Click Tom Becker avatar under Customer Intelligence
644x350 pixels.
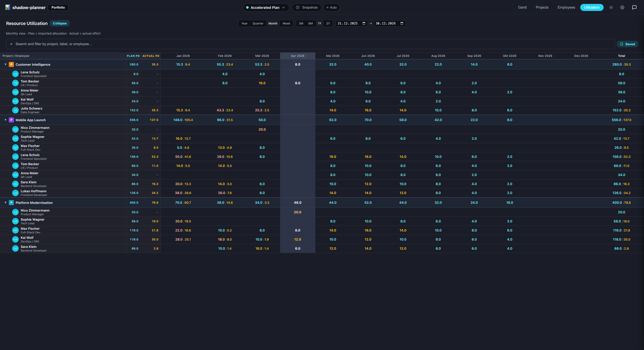click(16, 83)
